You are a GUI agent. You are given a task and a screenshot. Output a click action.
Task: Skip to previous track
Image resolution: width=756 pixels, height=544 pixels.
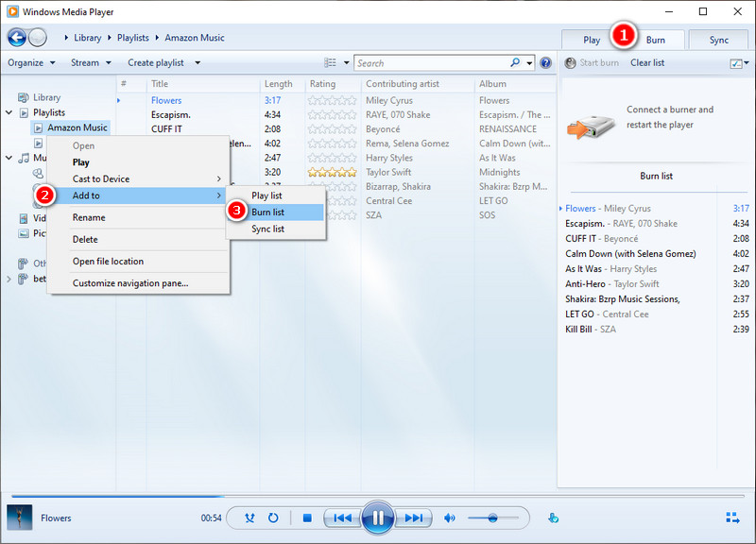tap(343, 518)
